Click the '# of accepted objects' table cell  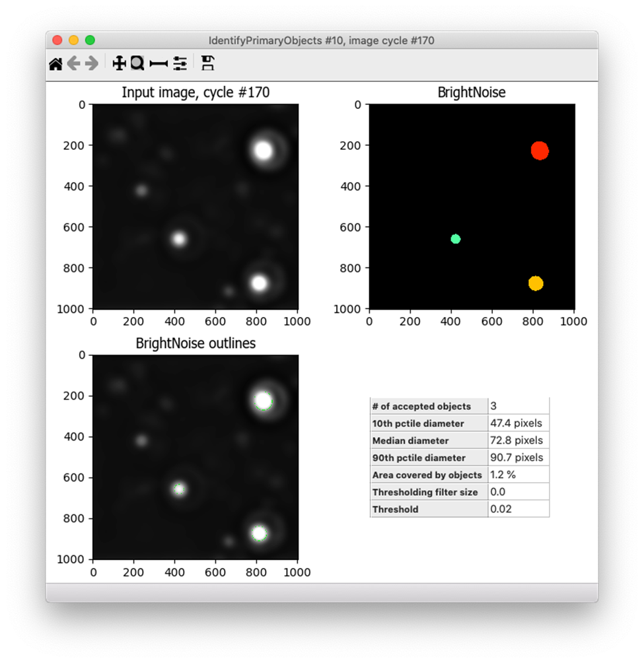click(x=429, y=406)
